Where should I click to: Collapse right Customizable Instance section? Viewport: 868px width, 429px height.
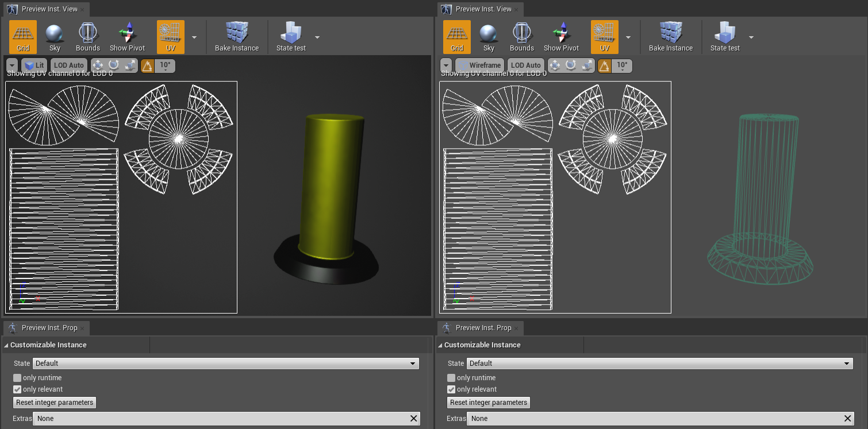tap(440, 345)
